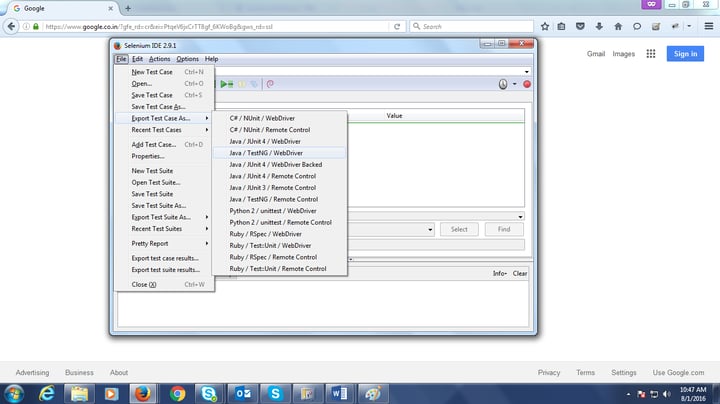Click the pink spiral rollup rules icon

[270, 84]
